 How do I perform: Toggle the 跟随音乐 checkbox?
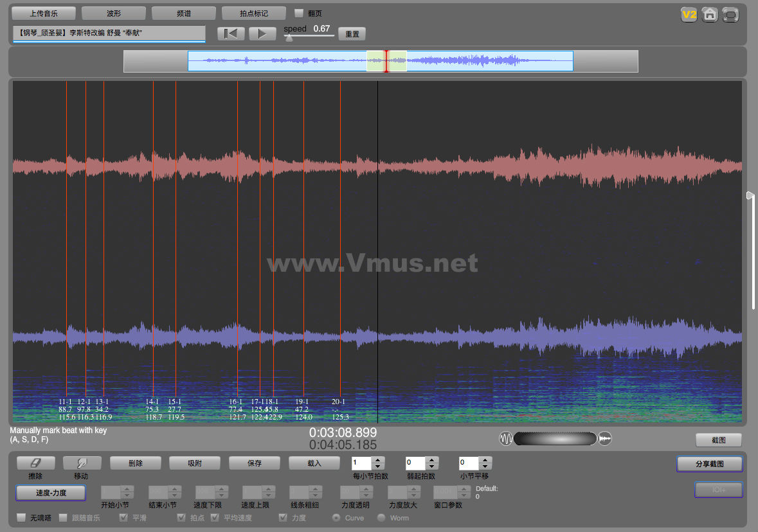click(63, 517)
